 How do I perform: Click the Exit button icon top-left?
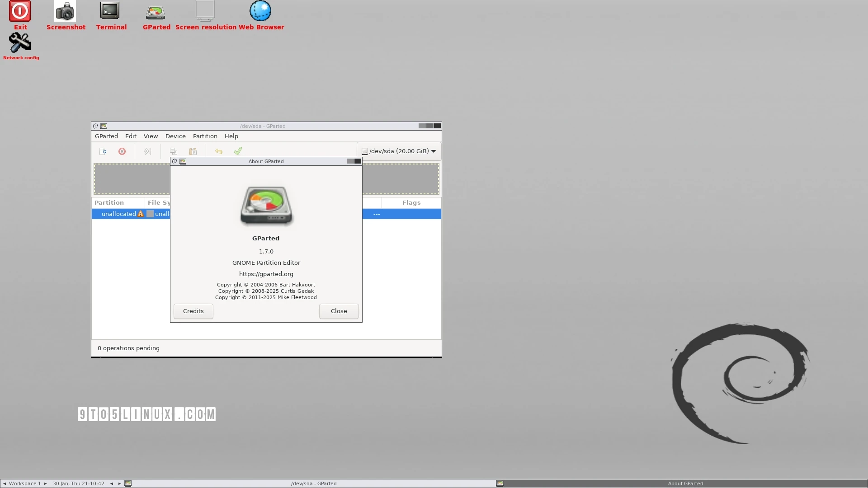click(21, 11)
